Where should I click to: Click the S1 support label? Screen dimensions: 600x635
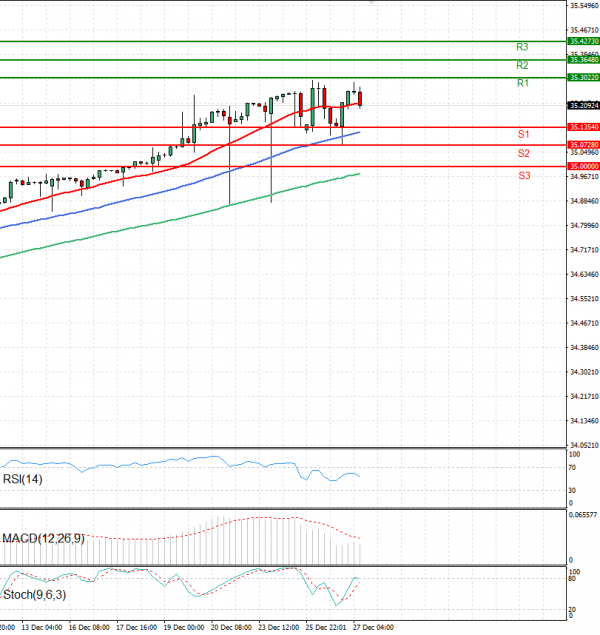pos(523,133)
